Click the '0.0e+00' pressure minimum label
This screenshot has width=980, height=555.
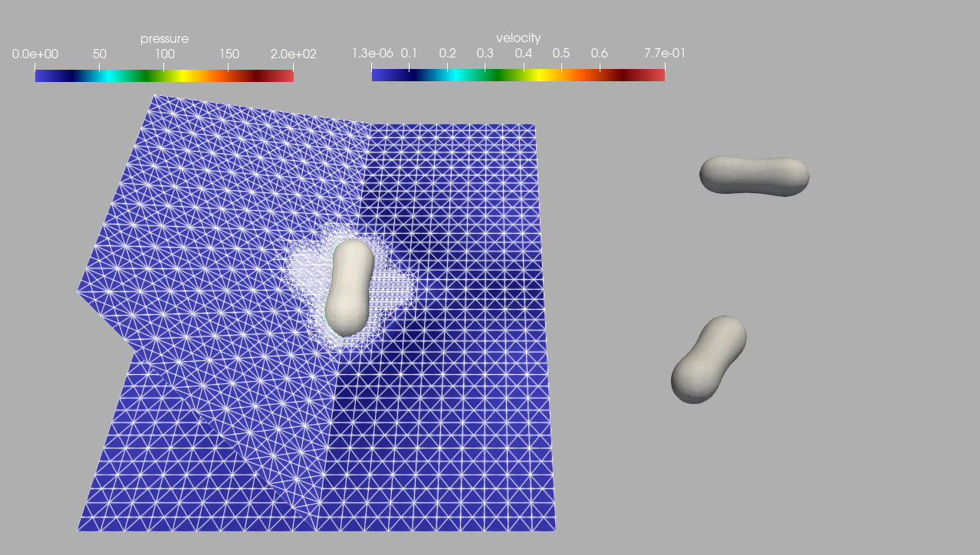tap(35, 54)
